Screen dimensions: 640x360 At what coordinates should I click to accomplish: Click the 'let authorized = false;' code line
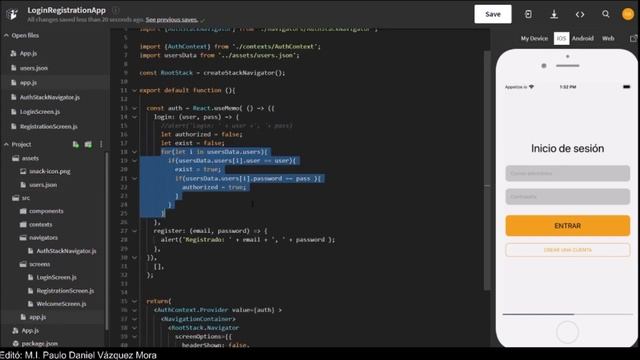(201, 134)
